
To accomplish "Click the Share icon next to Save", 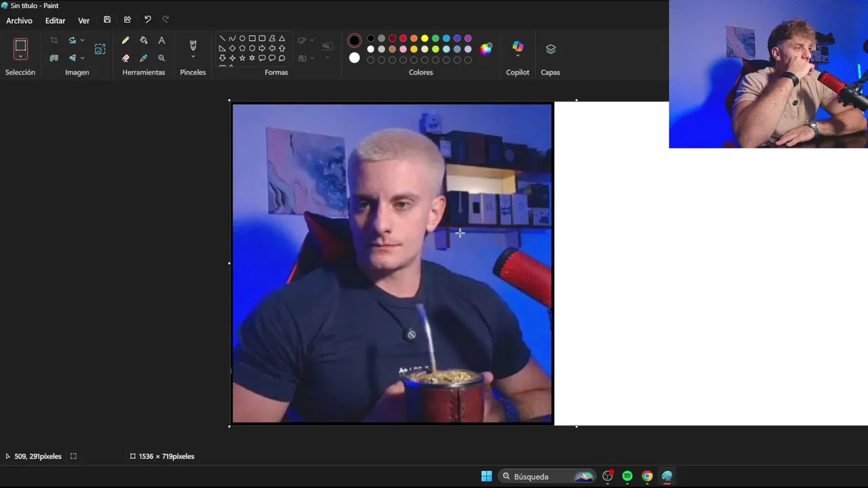I will point(127,20).
